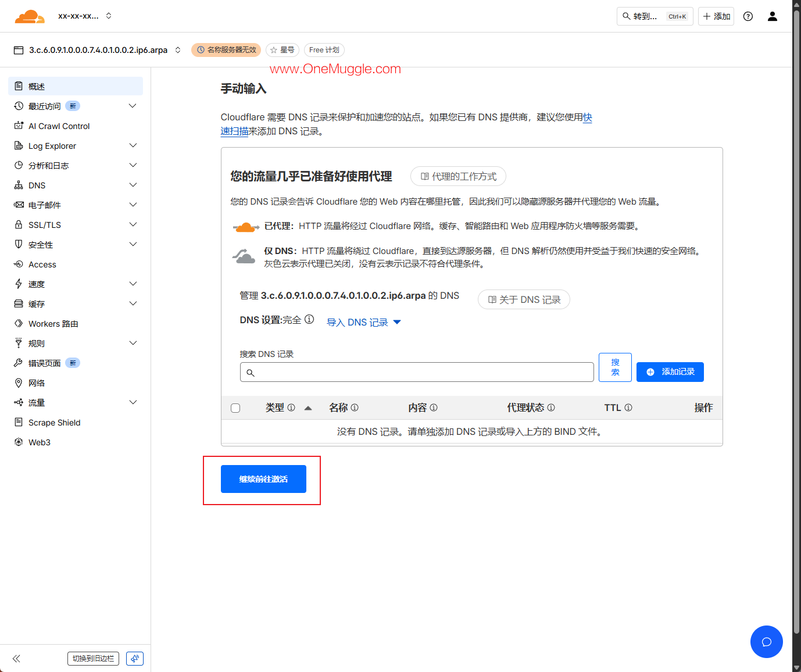Open the 导入 DNS 记录 dropdown
The height and width of the screenshot is (672, 801).
tap(364, 322)
